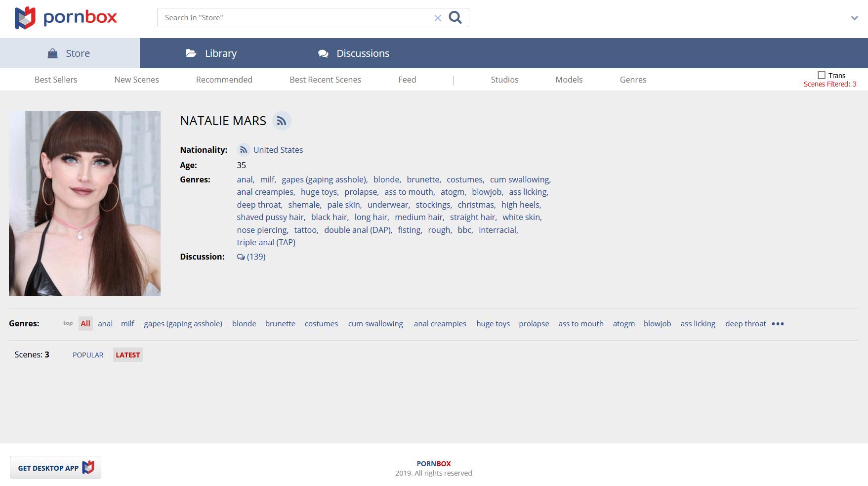Select the Latest sort option

127,355
